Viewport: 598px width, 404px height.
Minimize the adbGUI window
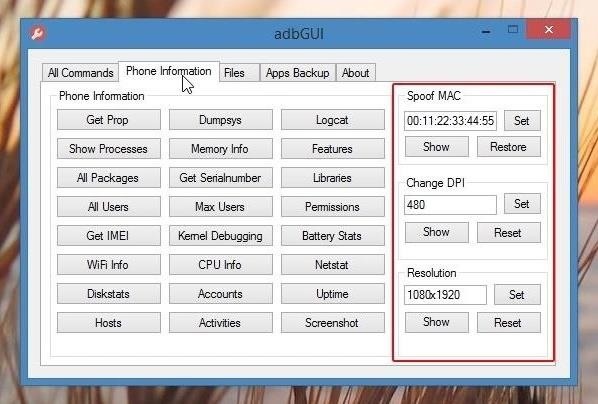(x=486, y=31)
